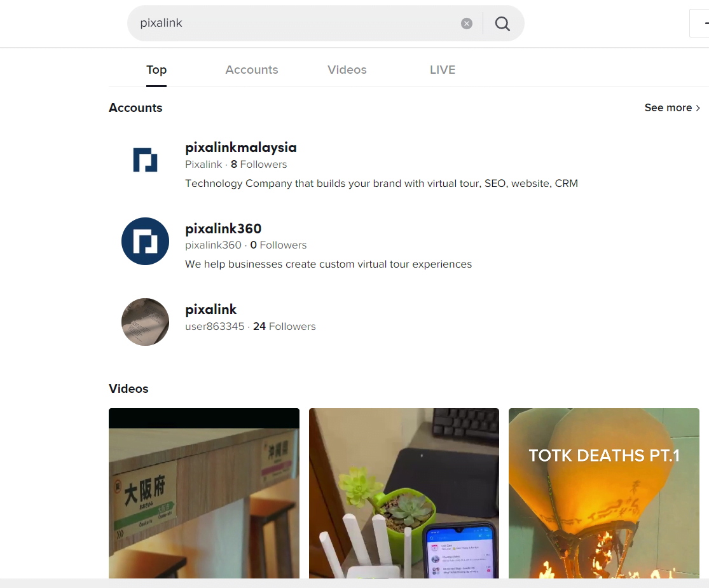Viewport: 709px width, 588px height.
Task: Open pixalinkmalaysia's square logo avatar
Action: [x=145, y=160]
